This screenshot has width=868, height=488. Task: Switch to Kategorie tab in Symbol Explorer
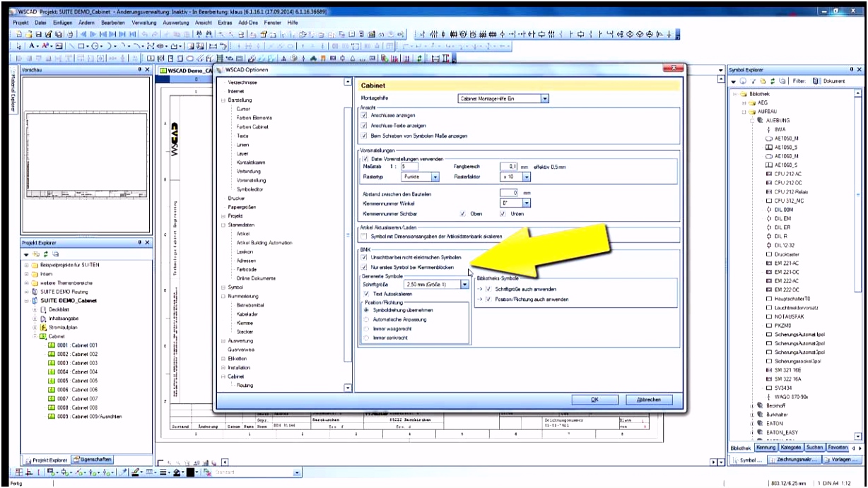(x=791, y=447)
